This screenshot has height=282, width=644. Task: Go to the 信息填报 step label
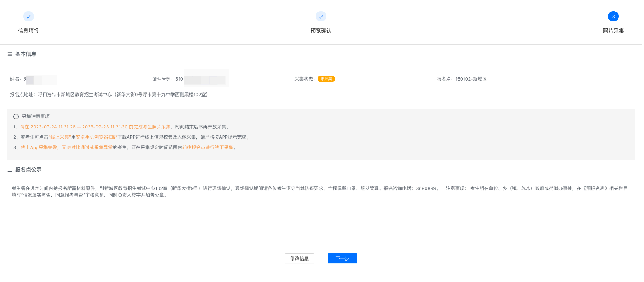[28, 31]
